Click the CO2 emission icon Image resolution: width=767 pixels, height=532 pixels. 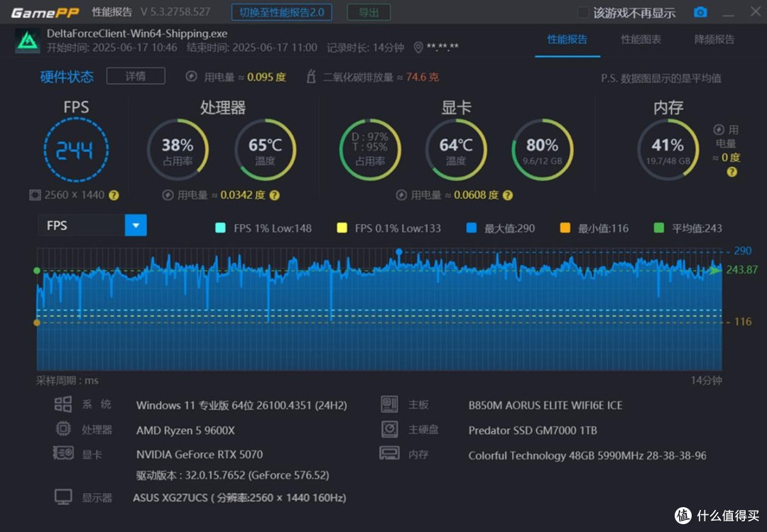point(311,76)
